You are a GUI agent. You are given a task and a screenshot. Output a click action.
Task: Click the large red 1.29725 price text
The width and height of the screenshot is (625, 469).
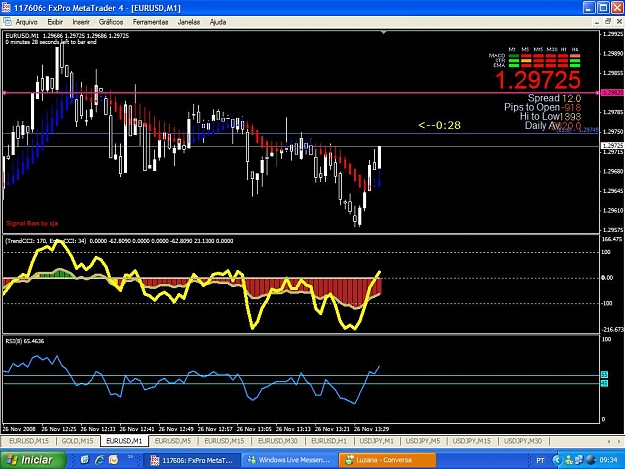click(x=538, y=80)
